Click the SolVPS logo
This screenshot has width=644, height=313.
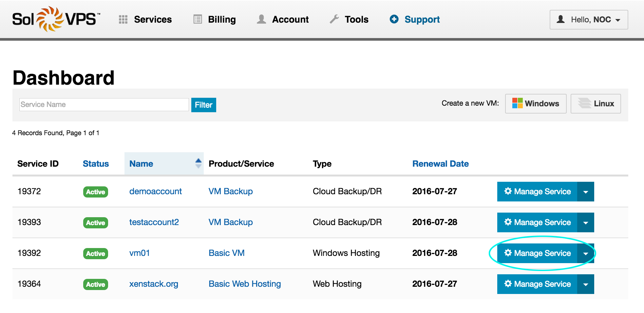52,19
